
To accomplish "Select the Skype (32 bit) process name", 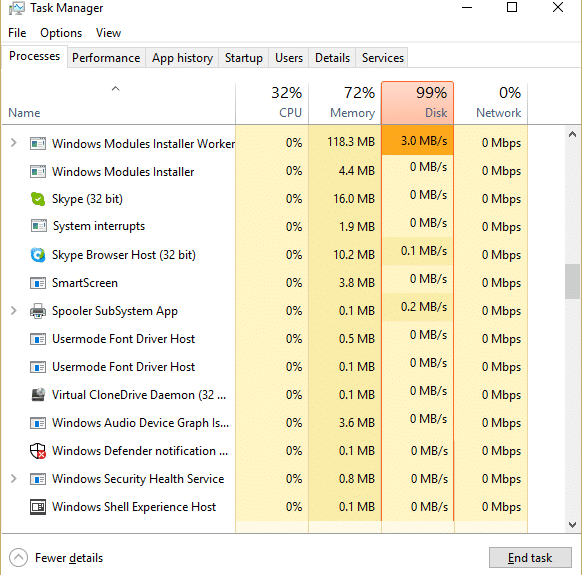I will tap(87, 199).
